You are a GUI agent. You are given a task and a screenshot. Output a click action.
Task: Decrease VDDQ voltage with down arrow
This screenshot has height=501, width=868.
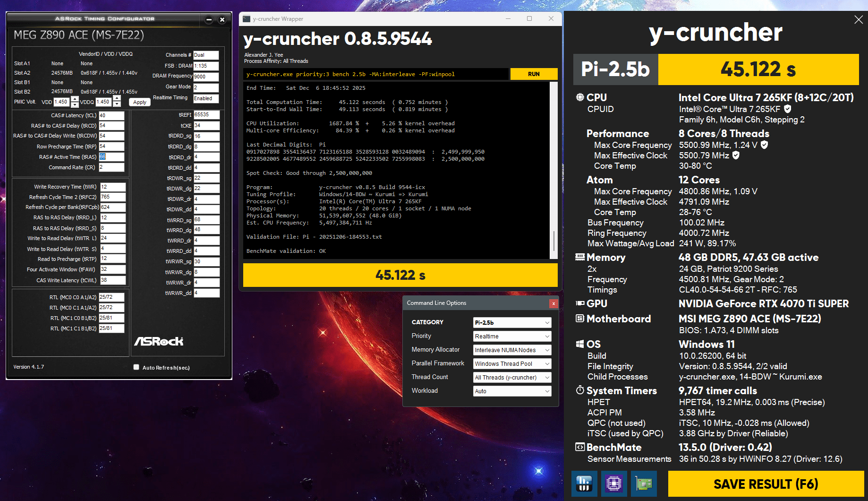click(x=117, y=104)
